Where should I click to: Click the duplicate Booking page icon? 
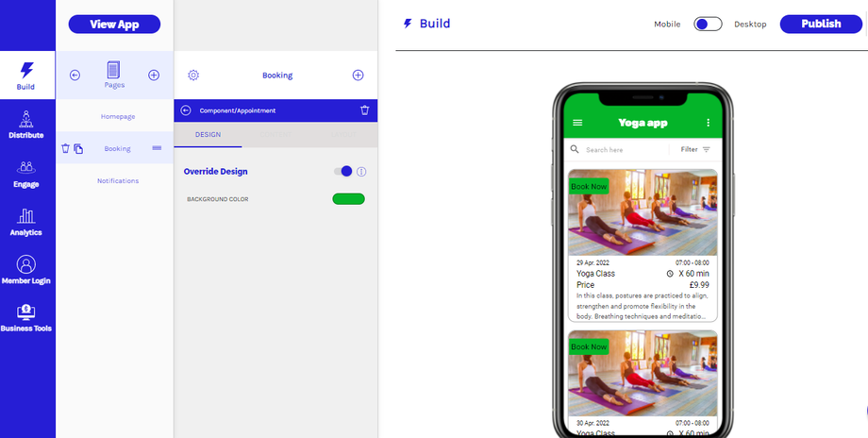pos(78,148)
